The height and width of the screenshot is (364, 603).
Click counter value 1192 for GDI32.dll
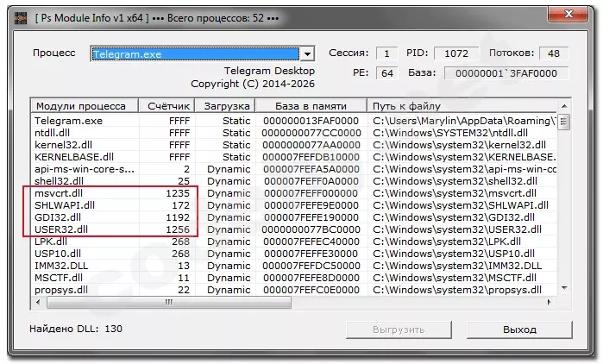pyautogui.click(x=178, y=217)
